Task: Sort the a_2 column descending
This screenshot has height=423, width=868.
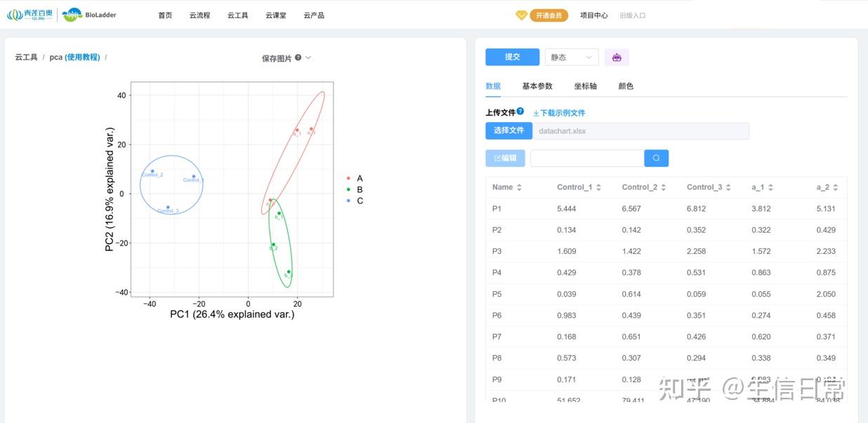Action: 837,189
